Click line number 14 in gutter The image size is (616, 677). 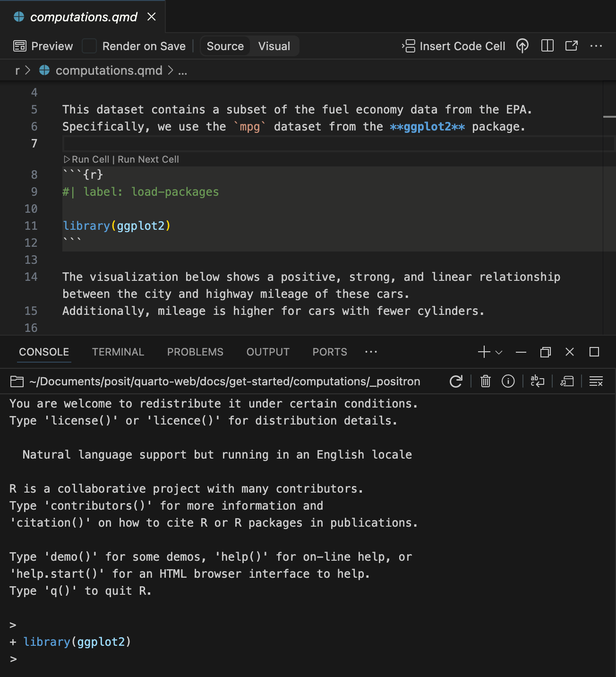click(31, 277)
